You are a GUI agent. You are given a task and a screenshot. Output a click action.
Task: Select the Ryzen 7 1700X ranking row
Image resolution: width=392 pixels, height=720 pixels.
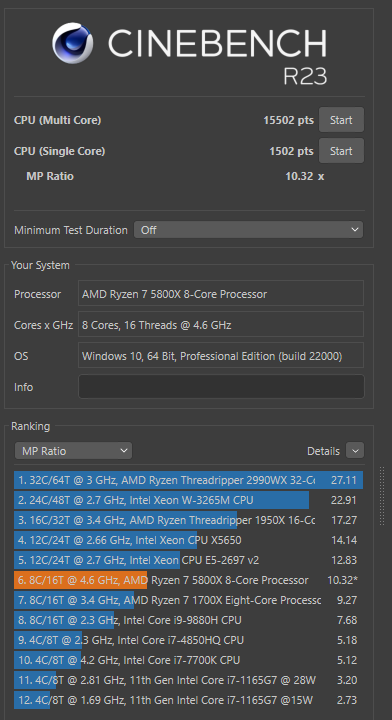pos(188,600)
